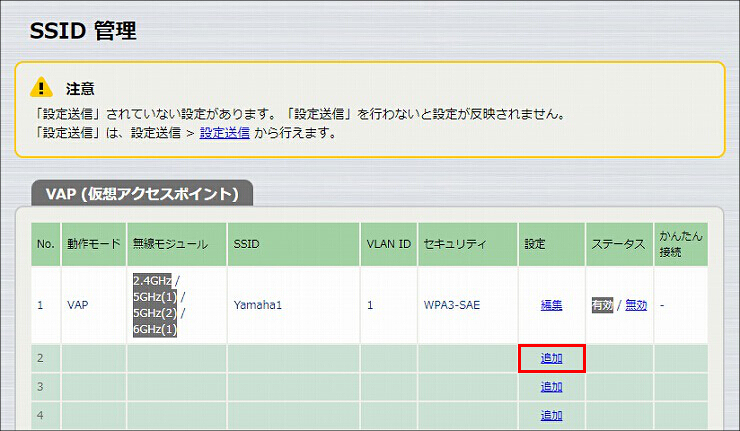Screen dimensions: 740x431
Task: Click 無効 link in Yamaha1 status
Action: tap(636, 305)
